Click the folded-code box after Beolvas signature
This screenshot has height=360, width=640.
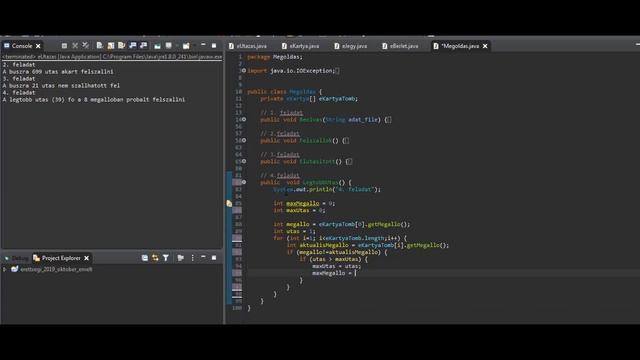click(388, 120)
